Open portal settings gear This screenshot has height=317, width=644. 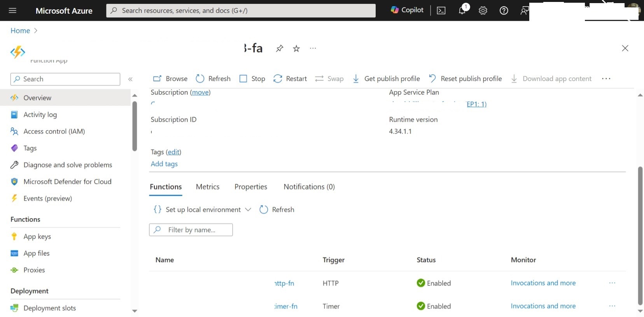click(x=483, y=11)
